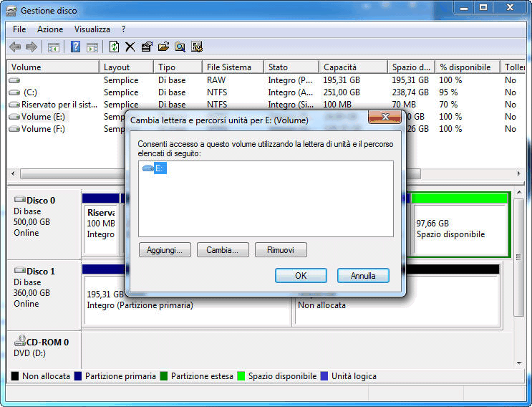This screenshot has width=532, height=407.
Task: Click the disk pane vertical scrollbar thumb
Action: [519, 257]
